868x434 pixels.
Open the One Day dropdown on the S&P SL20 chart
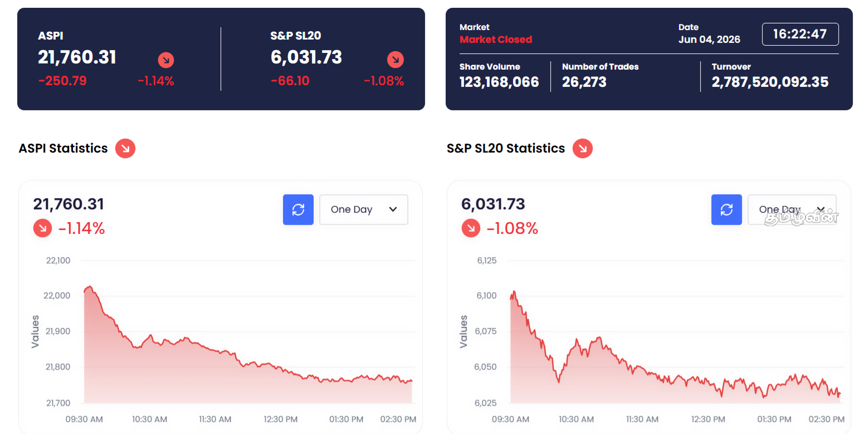[x=792, y=209]
